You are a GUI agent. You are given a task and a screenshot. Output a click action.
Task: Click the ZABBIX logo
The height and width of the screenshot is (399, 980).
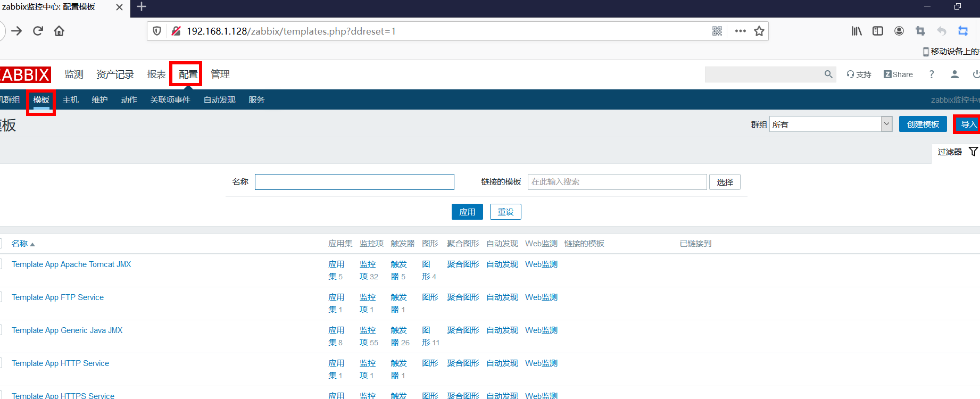point(25,74)
